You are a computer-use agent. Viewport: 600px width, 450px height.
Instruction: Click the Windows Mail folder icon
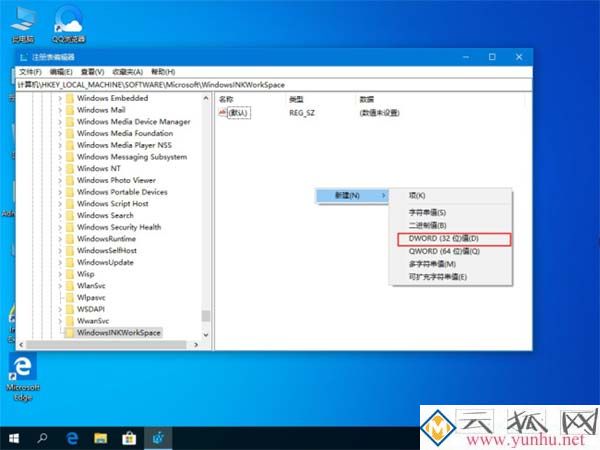coord(70,110)
